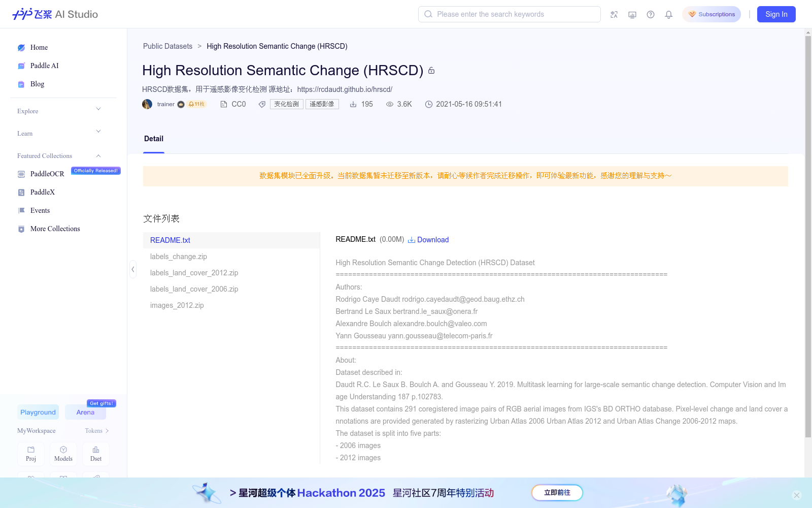Switch to the Detail tab
The height and width of the screenshot is (508, 812).
pos(154,139)
